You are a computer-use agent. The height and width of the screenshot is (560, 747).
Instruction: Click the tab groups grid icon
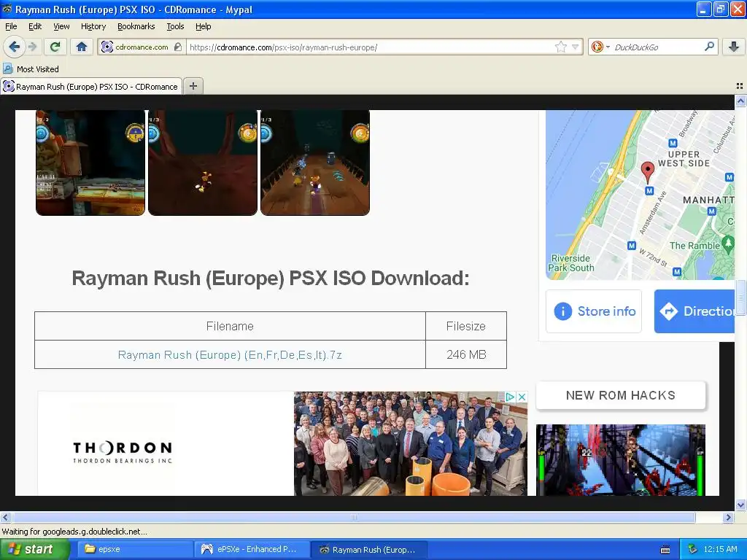tap(740, 86)
